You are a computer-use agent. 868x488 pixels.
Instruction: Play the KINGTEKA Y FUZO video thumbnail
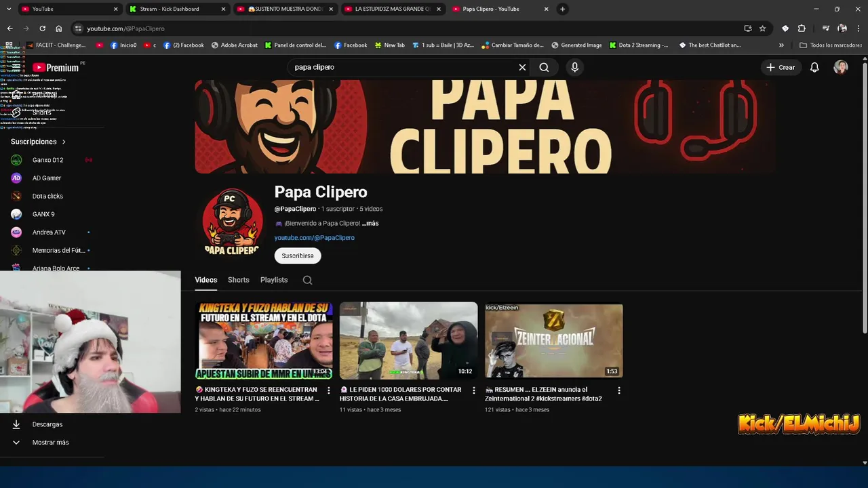tap(264, 340)
